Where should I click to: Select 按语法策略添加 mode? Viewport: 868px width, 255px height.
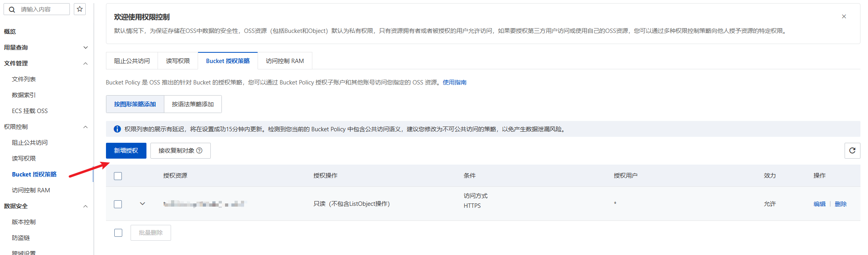point(193,104)
